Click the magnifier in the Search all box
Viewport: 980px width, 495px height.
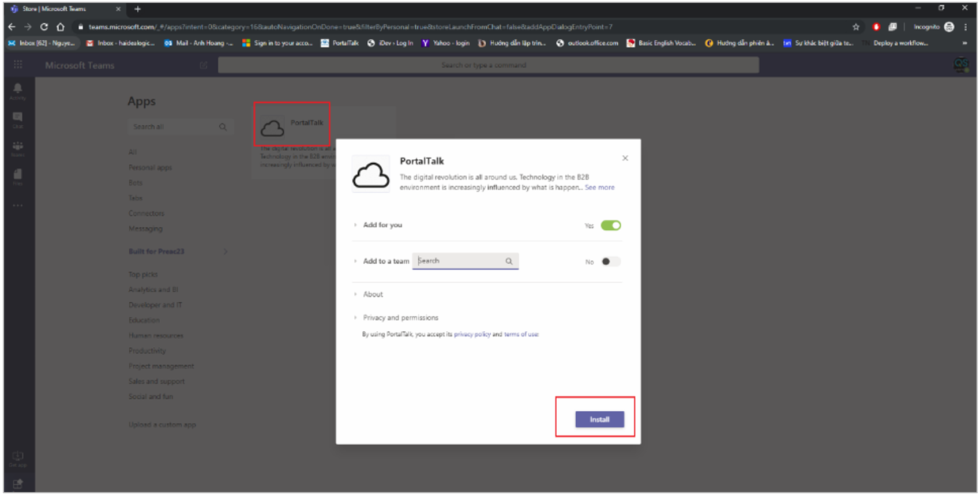(223, 127)
